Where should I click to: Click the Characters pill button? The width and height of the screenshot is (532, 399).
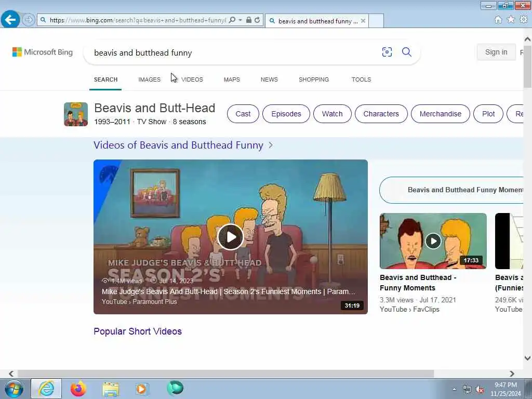coord(381,114)
